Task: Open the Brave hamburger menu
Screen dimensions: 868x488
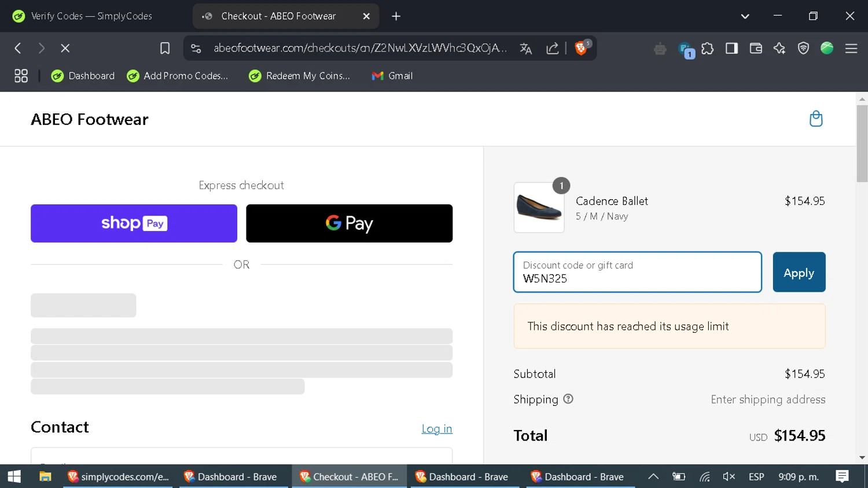Action: click(x=851, y=49)
